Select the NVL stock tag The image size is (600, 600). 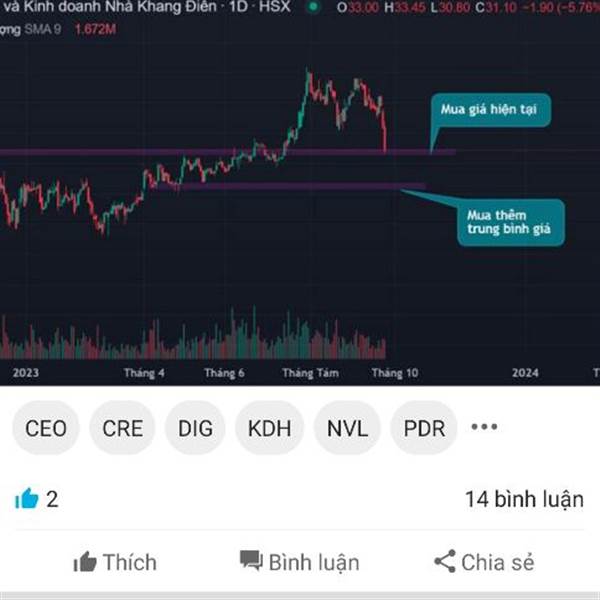click(347, 428)
